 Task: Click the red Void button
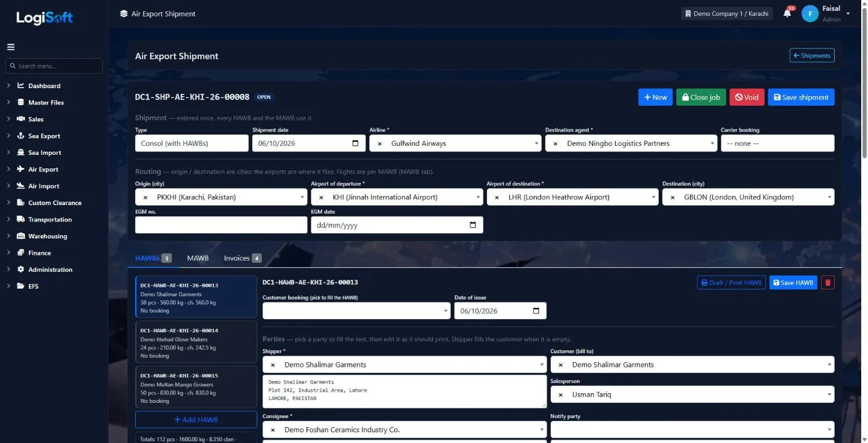[747, 97]
